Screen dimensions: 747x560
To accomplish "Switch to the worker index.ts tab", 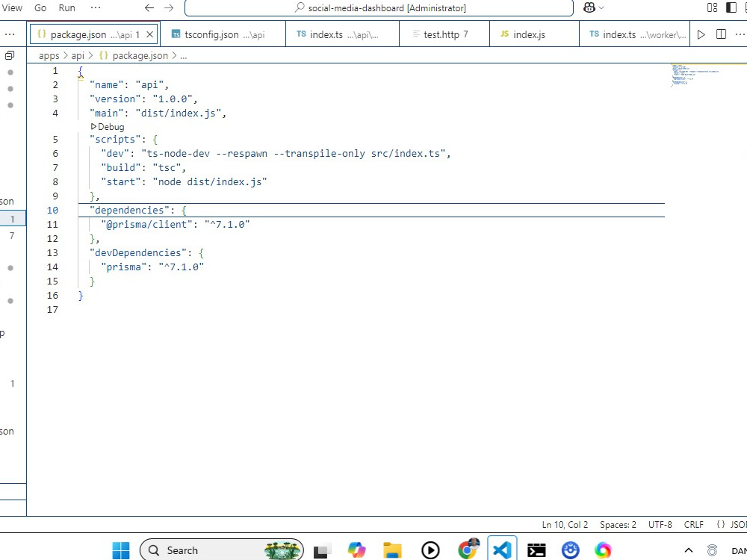I will (634, 34).
